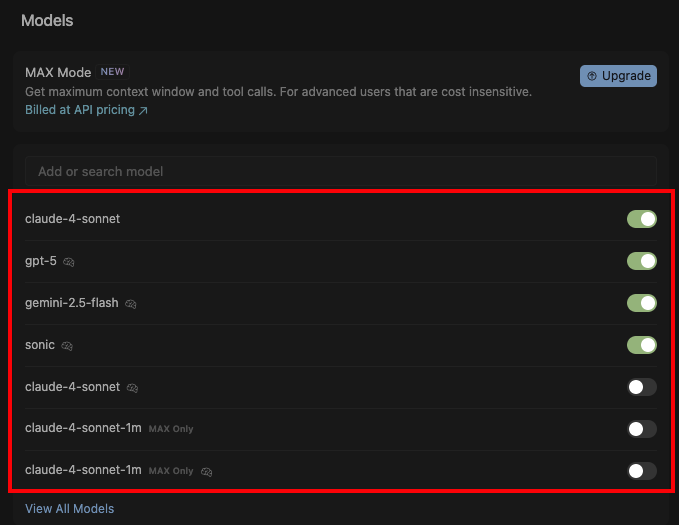Click the brain icon next to gpt-5

point(69,262)
